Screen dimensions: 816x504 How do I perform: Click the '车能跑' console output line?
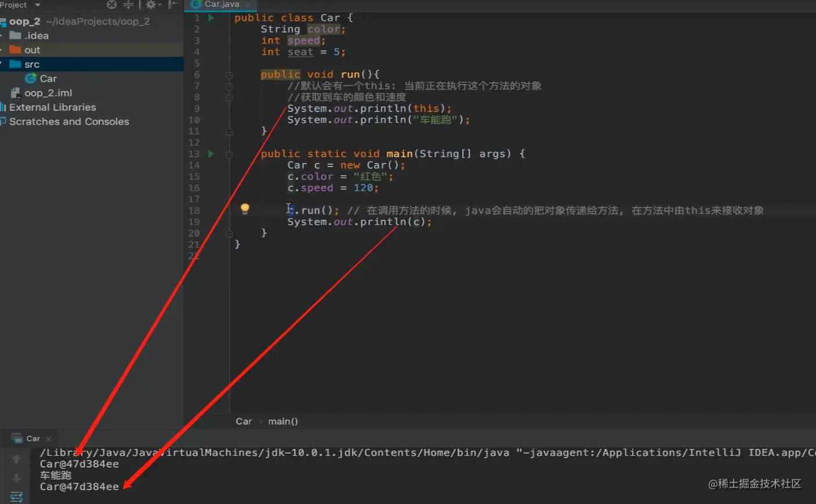coord(56,476)
